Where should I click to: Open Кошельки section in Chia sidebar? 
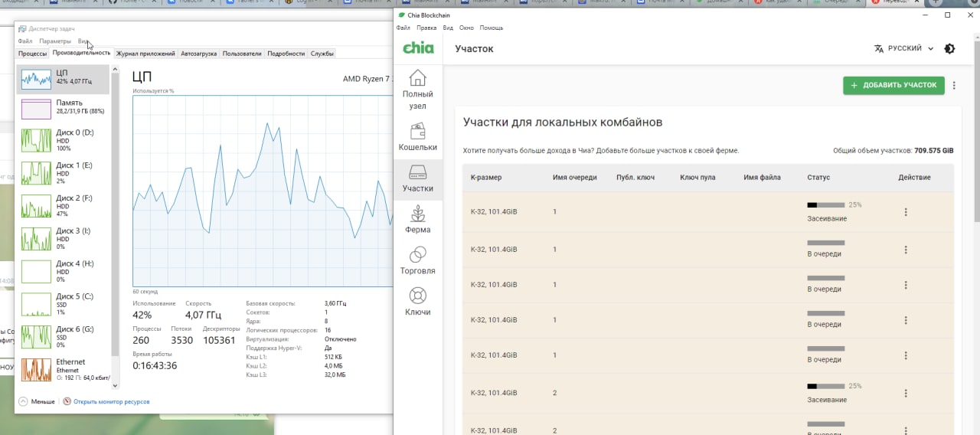point(417,137)
